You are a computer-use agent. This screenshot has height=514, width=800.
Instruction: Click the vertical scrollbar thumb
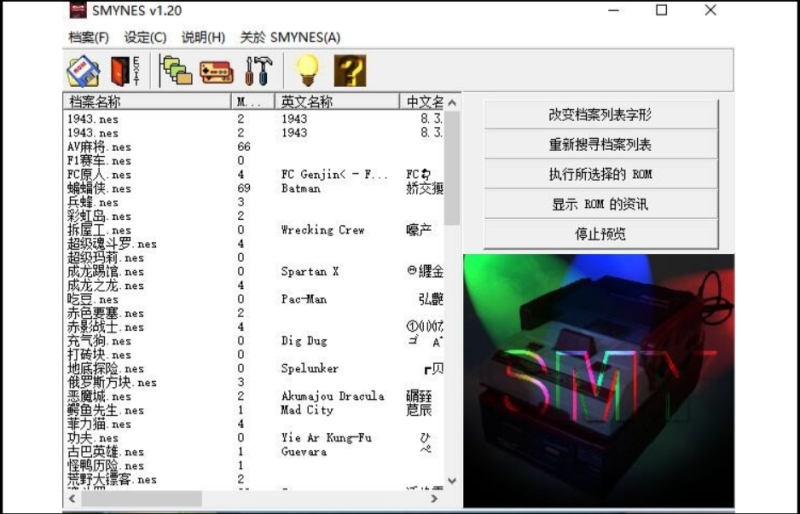[x=452, y=168]
